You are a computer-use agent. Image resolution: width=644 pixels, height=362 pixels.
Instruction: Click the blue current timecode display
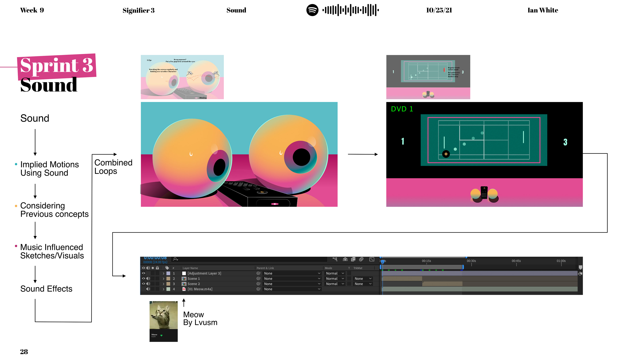(x=155, y=258)
